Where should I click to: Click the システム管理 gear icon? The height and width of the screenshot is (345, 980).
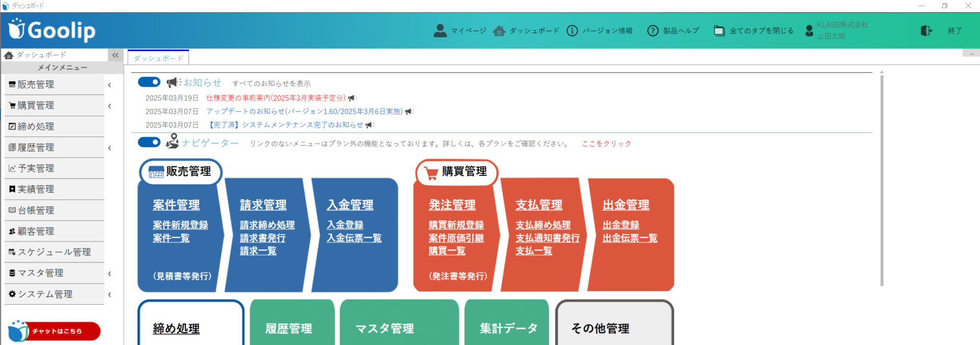click(12, 294)
